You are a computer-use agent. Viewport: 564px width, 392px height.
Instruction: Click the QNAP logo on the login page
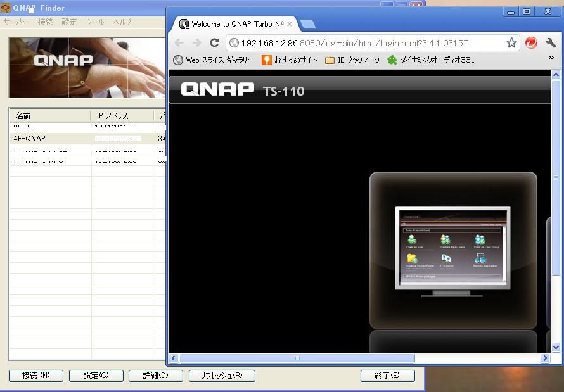pyautogui.click(x=217, y=89)
